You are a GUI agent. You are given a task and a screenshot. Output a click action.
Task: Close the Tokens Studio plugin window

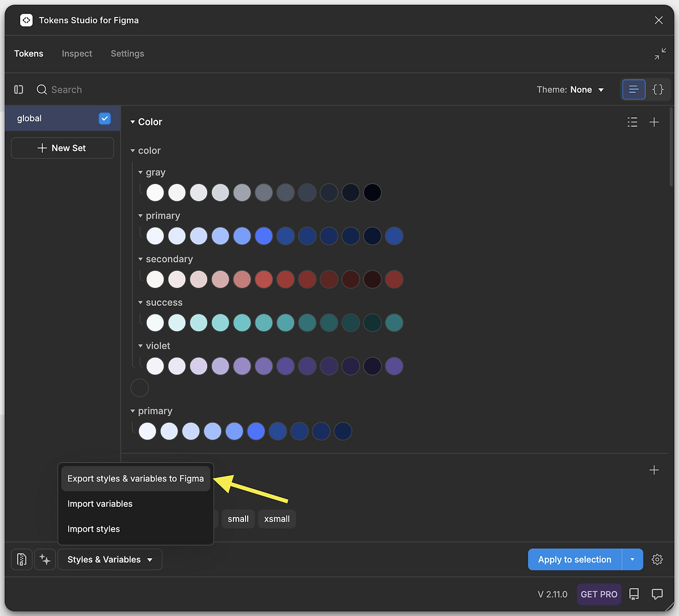[659, 20]
